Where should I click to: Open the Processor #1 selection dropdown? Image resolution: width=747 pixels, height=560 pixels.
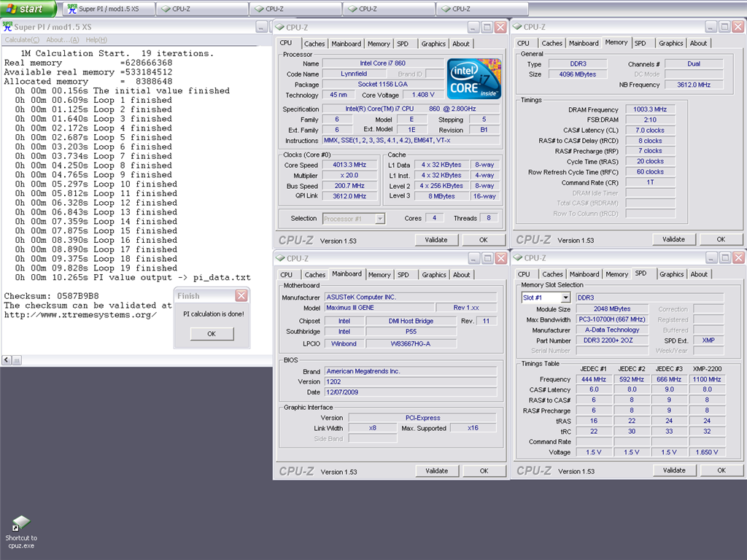(380, 218)
